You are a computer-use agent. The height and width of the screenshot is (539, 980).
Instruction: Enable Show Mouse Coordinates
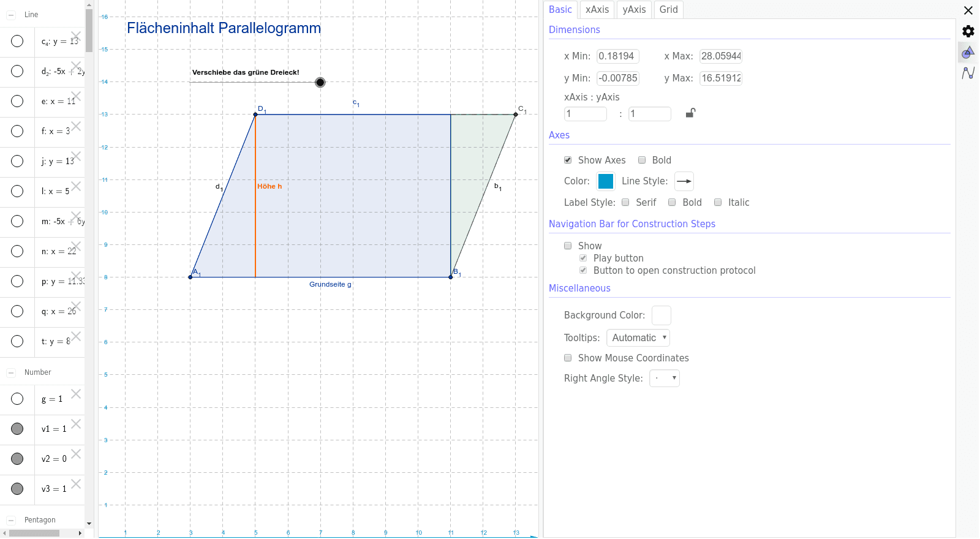(568, 358)
